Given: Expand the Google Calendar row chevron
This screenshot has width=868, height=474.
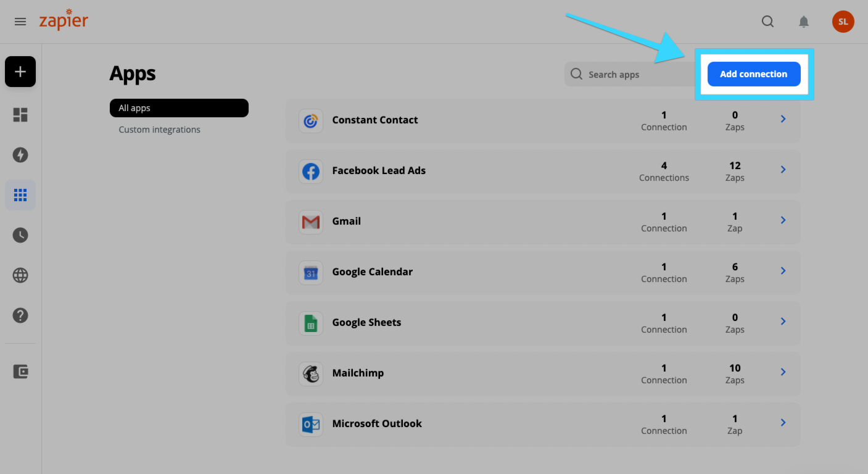Looking at the screenshot, I should click(783, 271).
